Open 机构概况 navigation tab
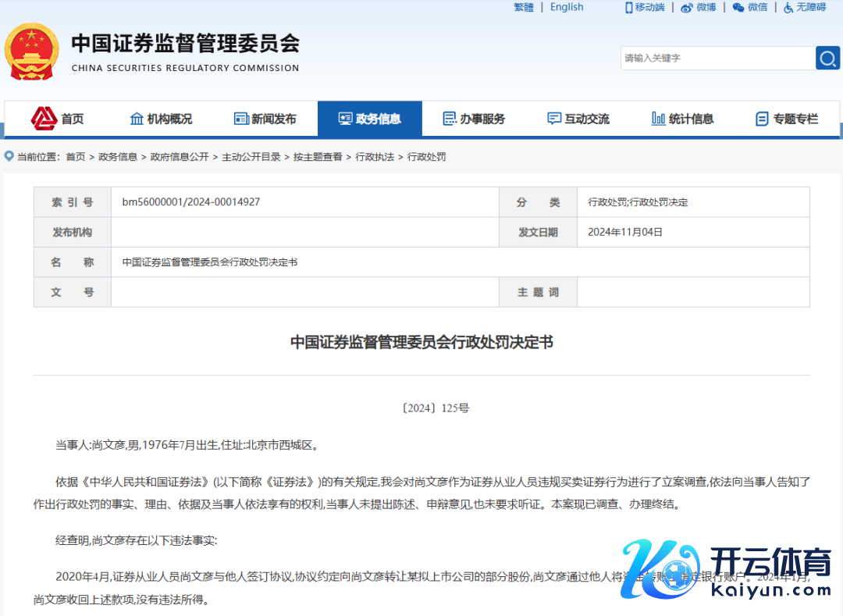Screen dimensions: 843x616 (161, 119)
